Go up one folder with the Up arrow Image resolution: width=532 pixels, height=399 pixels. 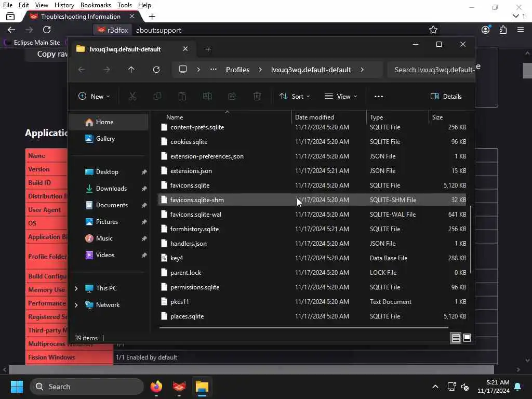tap(131, 70)
